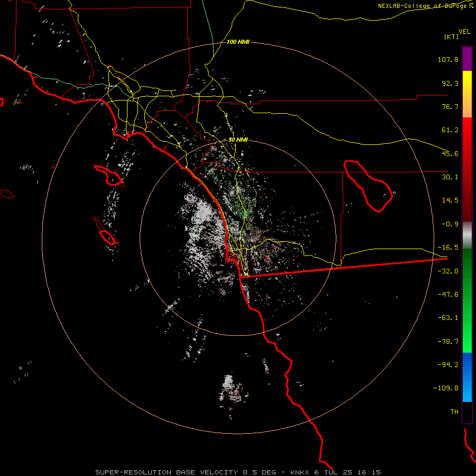Select the -16.5 scale value
The height and width of the screenshot is (476, 476).
pos(448,248)
